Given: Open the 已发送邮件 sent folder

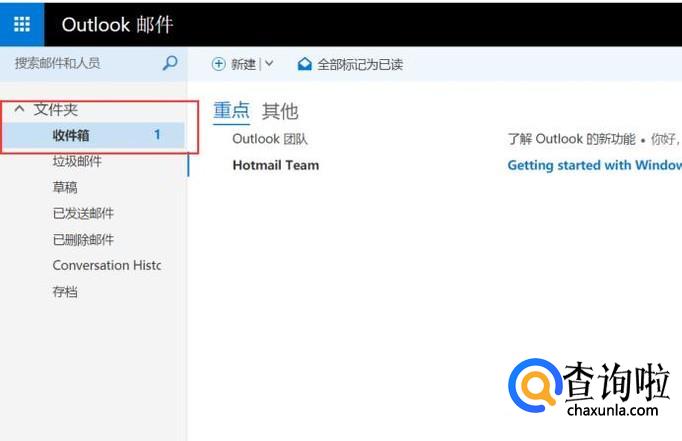Looking at the screenshot, I should pyautogui.click(x=83, y=214).
